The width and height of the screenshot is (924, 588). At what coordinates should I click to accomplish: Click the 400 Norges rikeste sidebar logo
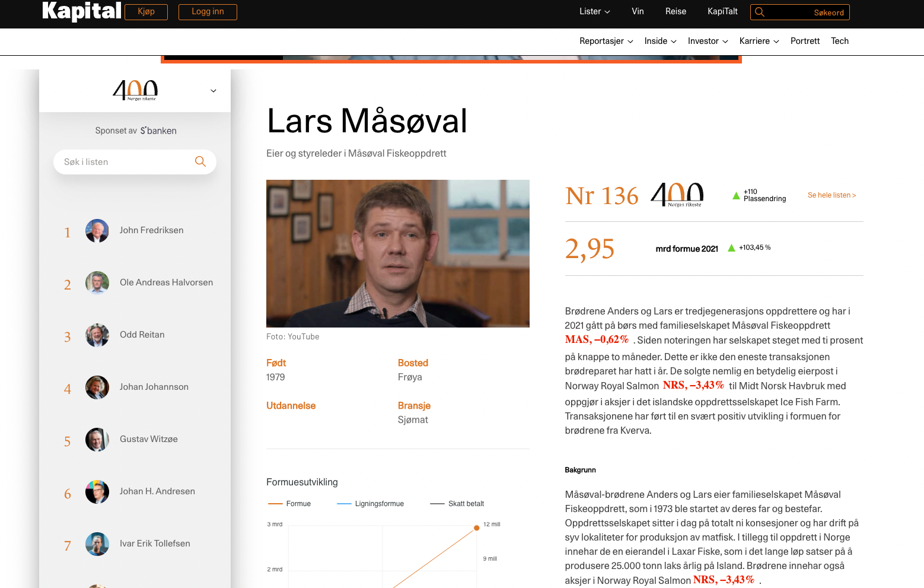click(x=135, y=91)
